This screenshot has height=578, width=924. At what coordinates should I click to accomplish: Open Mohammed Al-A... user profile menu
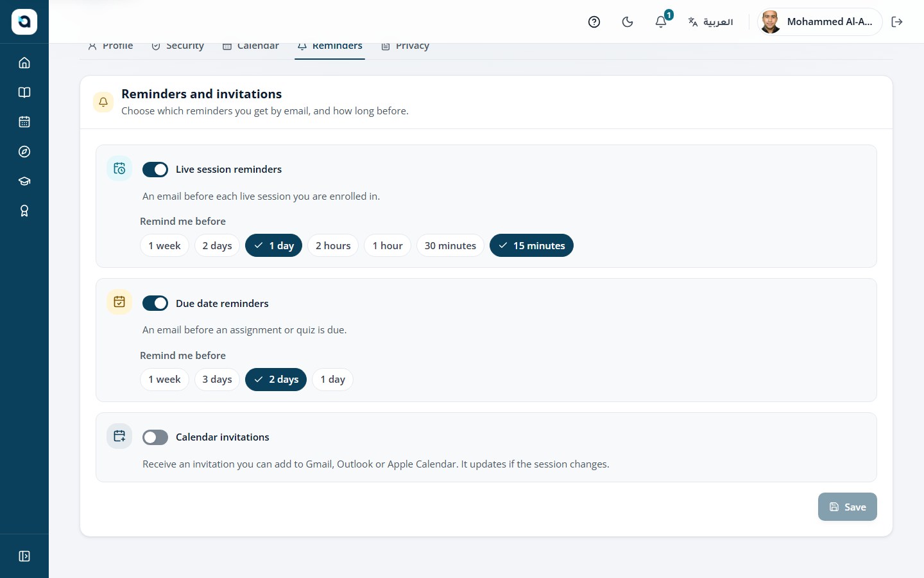pyautogui.click(x=819, y=22)
